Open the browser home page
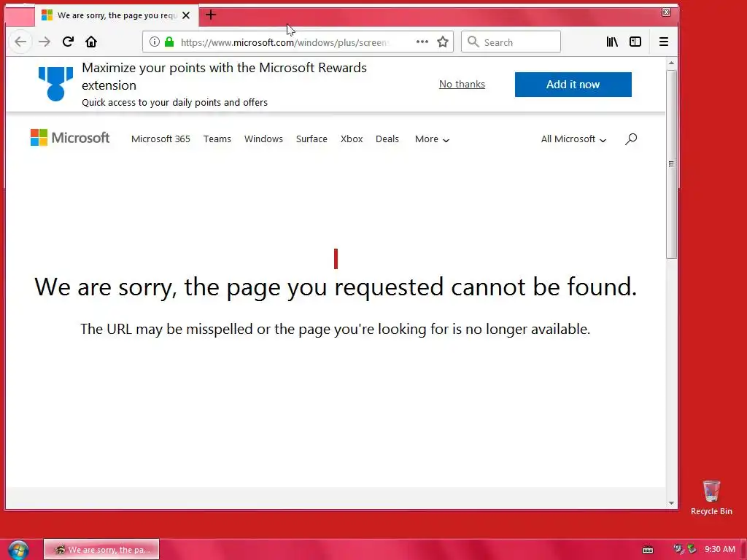Image resolution: width=747 pixels, height=560 pixels. point(91,42)
